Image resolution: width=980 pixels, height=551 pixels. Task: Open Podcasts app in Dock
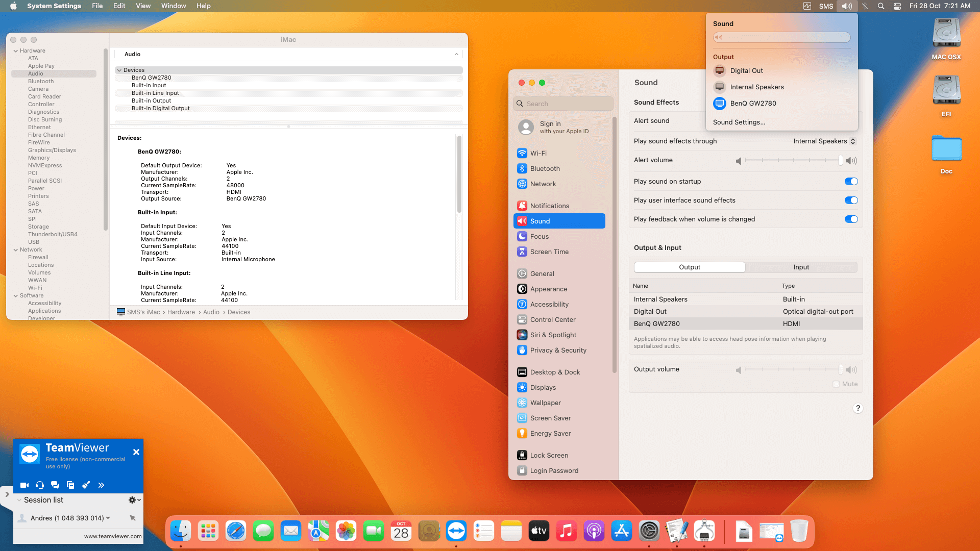click(594, 531)
